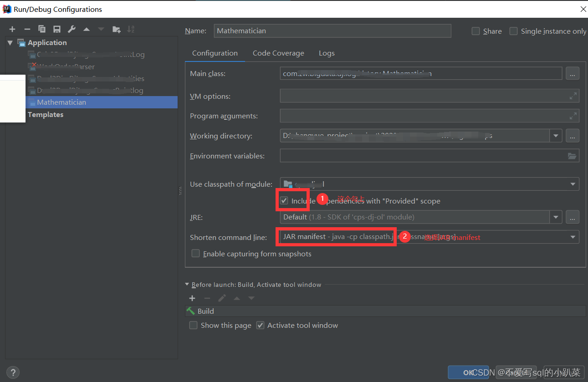Open help with the question mark icon
This screenshot has height=382, width=588.
[13, 372]
